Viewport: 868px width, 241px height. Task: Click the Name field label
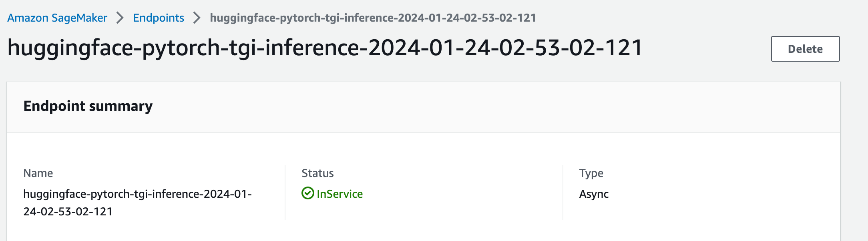pos(38,173)
